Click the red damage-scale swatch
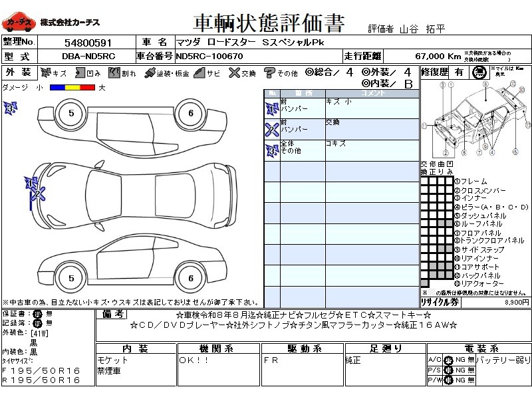 pyautogui.click(x=88, y=88)
